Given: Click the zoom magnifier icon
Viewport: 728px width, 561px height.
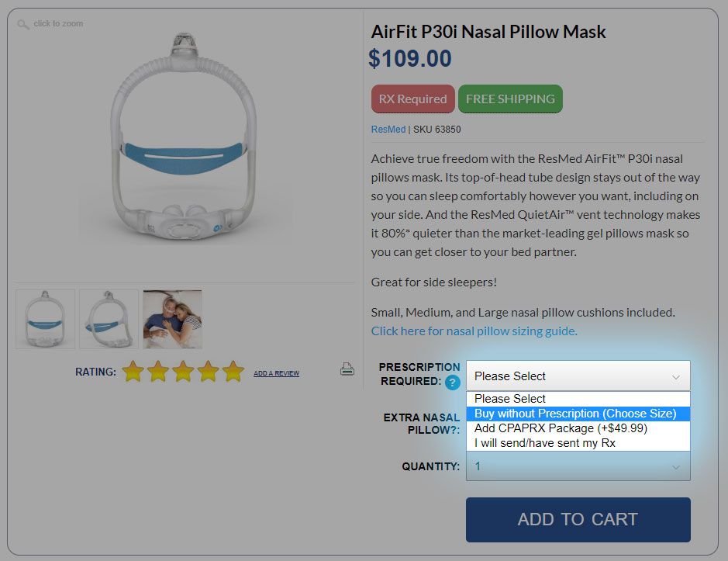Looking at the screenshot, I should pos(23,24).
